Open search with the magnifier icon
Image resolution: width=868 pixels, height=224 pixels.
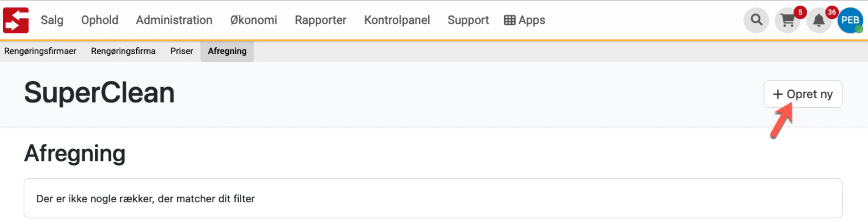756,20
